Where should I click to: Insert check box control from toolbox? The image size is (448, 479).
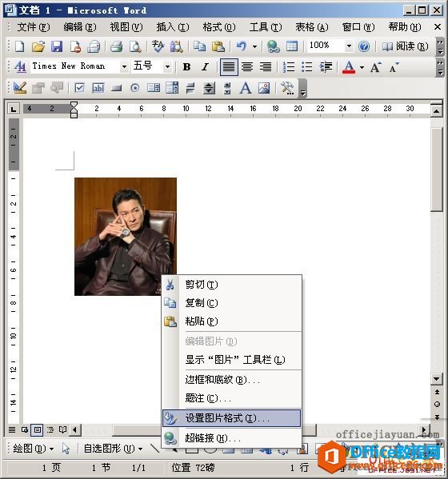click(79, 88)
